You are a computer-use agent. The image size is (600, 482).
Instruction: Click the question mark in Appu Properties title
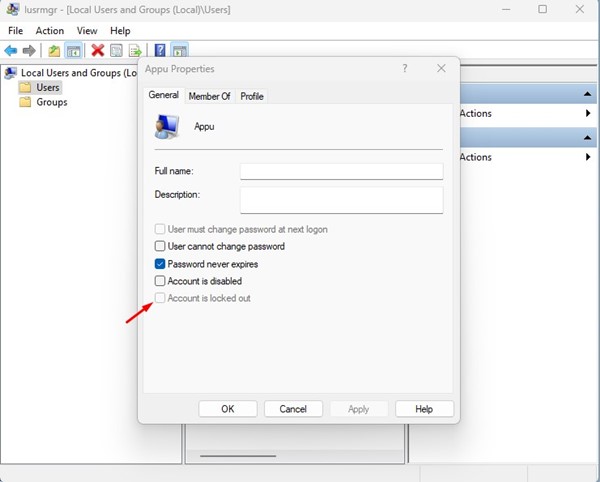pyautogui.click(x=404, y=68)
